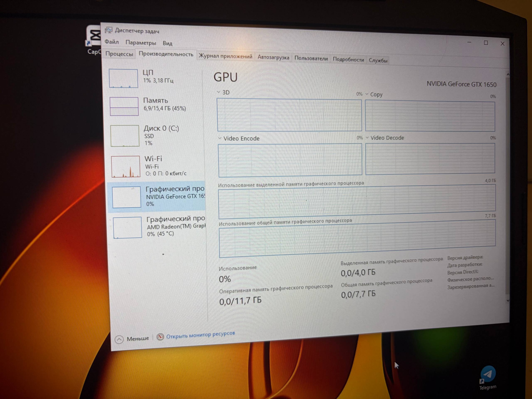Open the Параметры menu

pyautogui.click(x=141, y=43)
